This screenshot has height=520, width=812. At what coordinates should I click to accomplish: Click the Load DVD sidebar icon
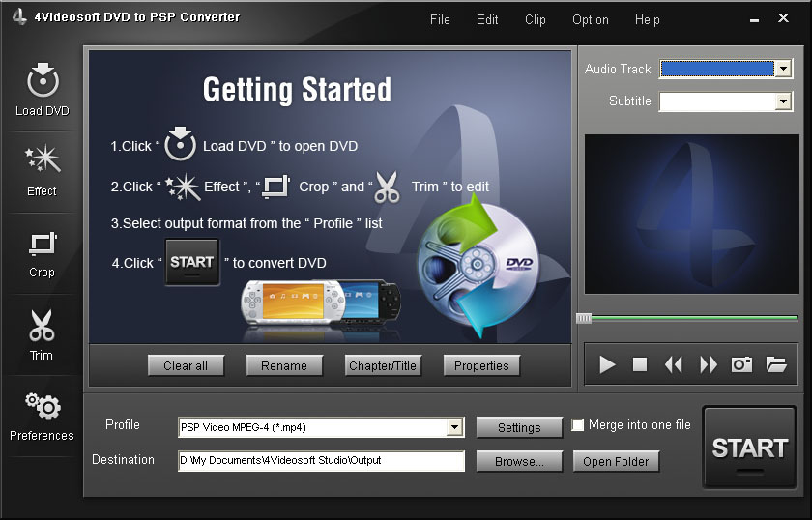(x=43, y=80)
